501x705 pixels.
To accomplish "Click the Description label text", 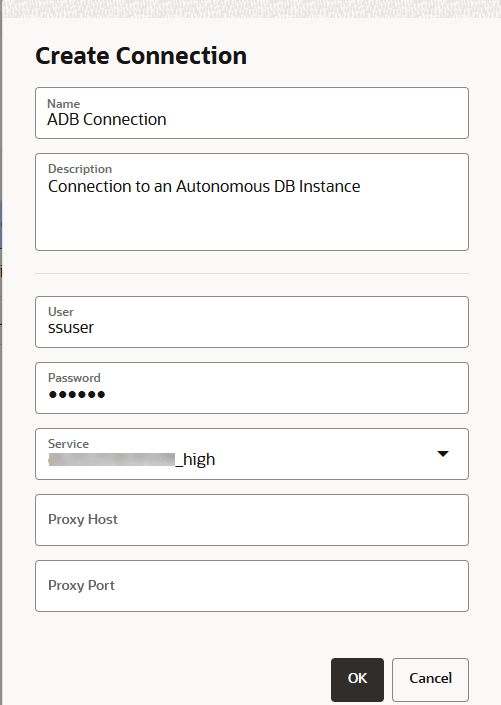I will click(80, 169).
